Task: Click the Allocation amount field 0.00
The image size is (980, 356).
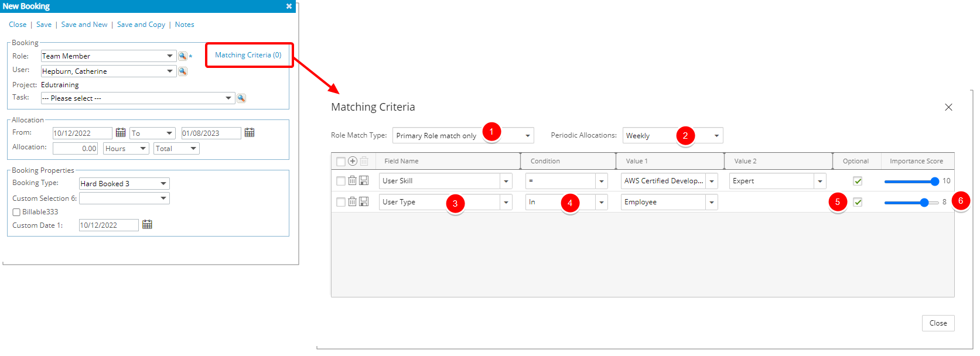Action: point(75,149)
